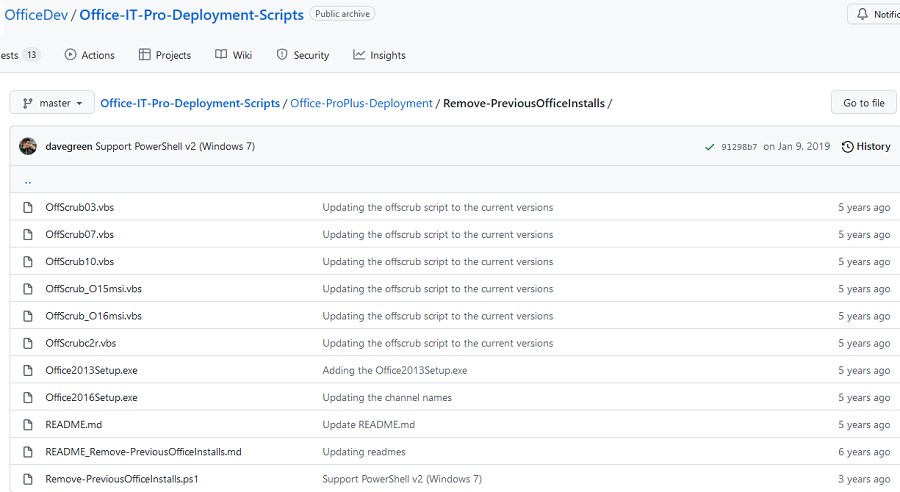Open the Office-IT-Pro-Deployment-Scripts repository title link
The height and width of the screenshot is (492, 900).
[x=191, y=15]
